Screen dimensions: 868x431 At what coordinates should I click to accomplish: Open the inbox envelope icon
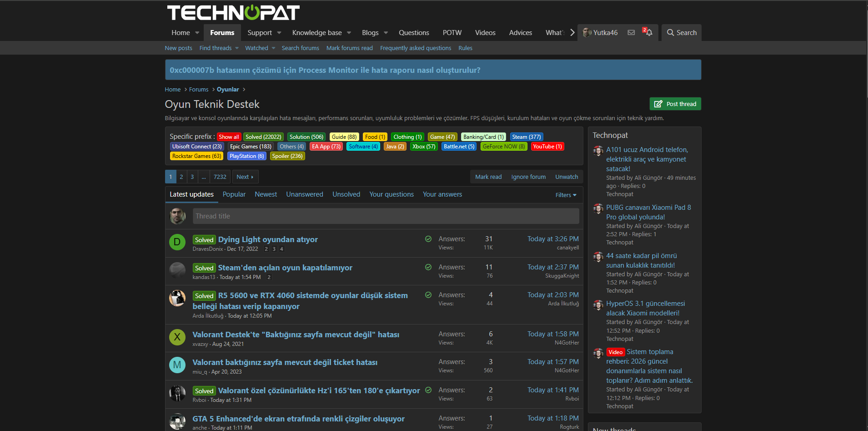pyautogui.click(x=631, y=33)
